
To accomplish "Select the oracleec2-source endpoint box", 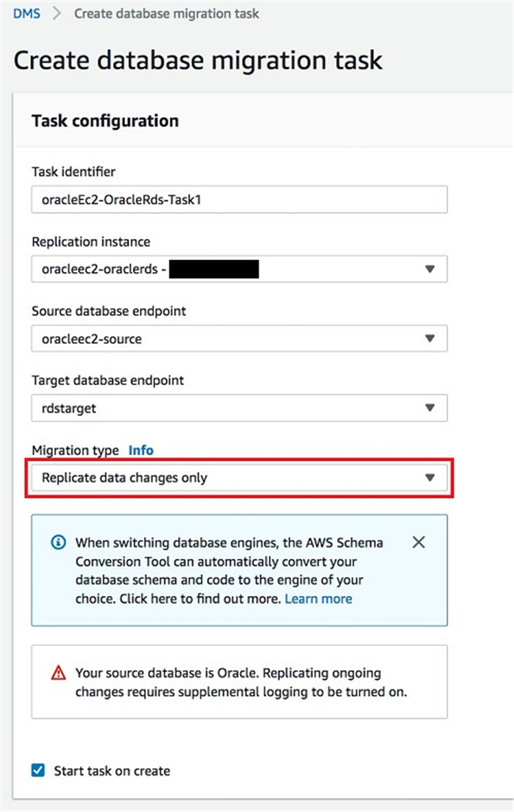I will (240, 338).
